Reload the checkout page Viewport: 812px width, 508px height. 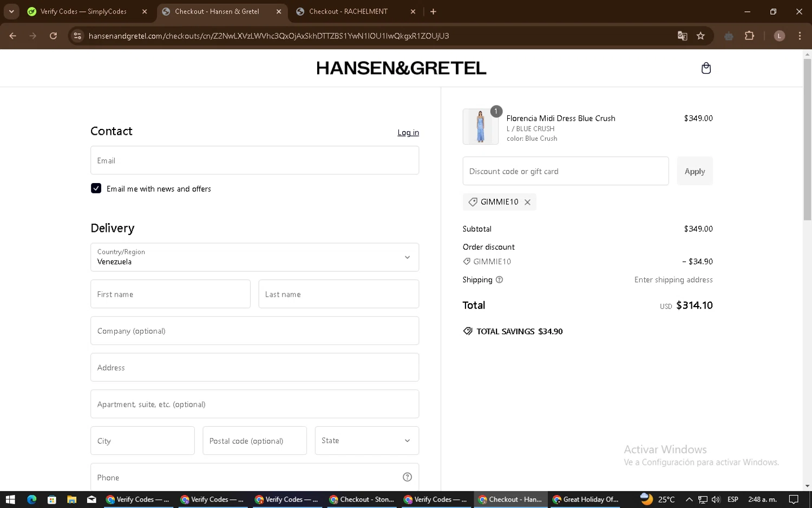[x=53, y=36]
